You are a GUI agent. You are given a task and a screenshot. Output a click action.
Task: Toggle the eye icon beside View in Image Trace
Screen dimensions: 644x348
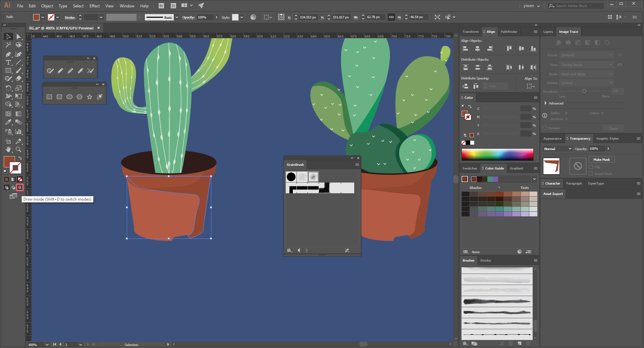[x=620, y=65]
